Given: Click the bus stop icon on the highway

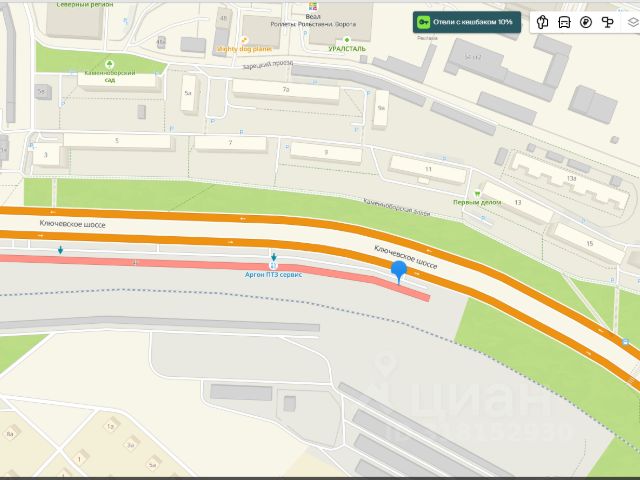Looking at the screenshot, I should (625, 342).
